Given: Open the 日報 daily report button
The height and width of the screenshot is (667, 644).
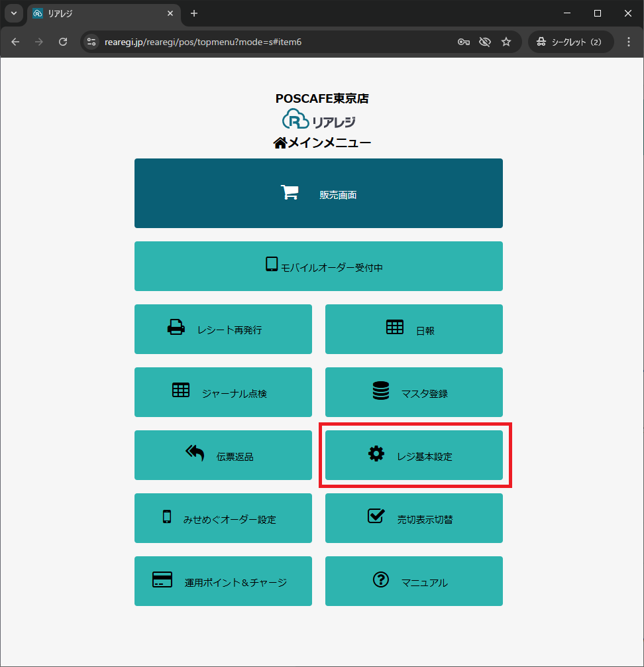Looking at the screenshot, I should tap(413, 329).
